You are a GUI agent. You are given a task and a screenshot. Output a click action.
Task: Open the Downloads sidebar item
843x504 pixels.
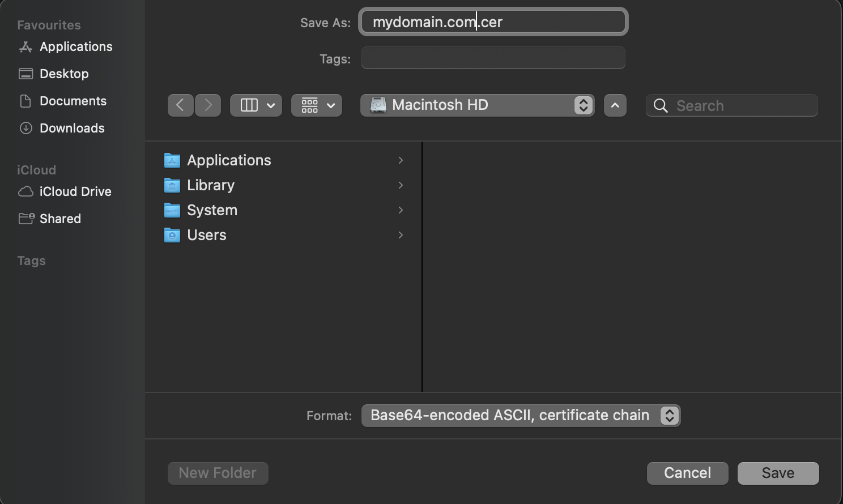pos(72,128)
